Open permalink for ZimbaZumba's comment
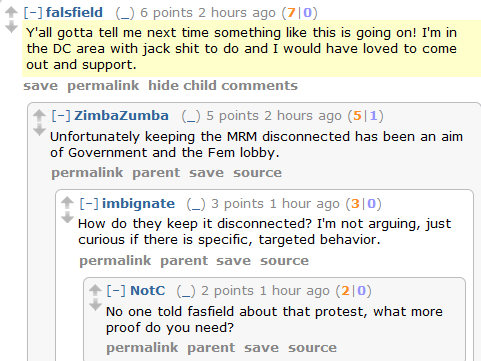This screenshot has height=361, width=481. coord(87,173)
